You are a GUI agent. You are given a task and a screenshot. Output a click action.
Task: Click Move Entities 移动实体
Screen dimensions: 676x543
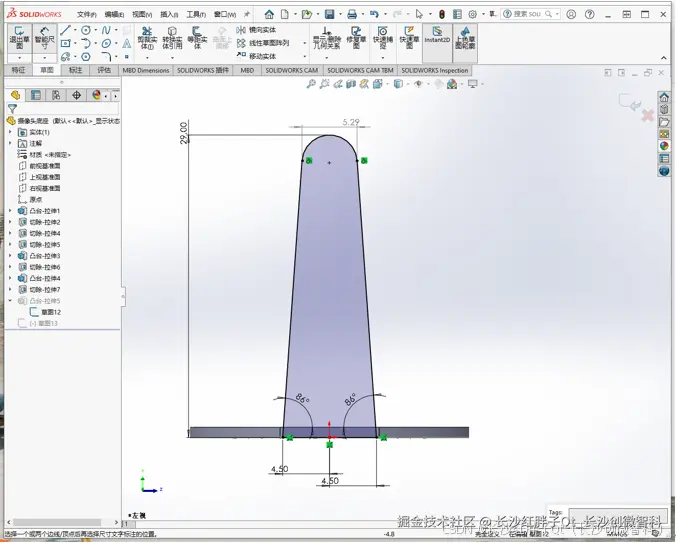tap(257, 56)
